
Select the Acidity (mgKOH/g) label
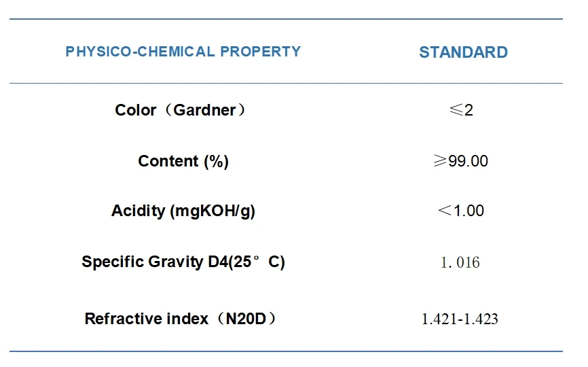click(183, 211)
